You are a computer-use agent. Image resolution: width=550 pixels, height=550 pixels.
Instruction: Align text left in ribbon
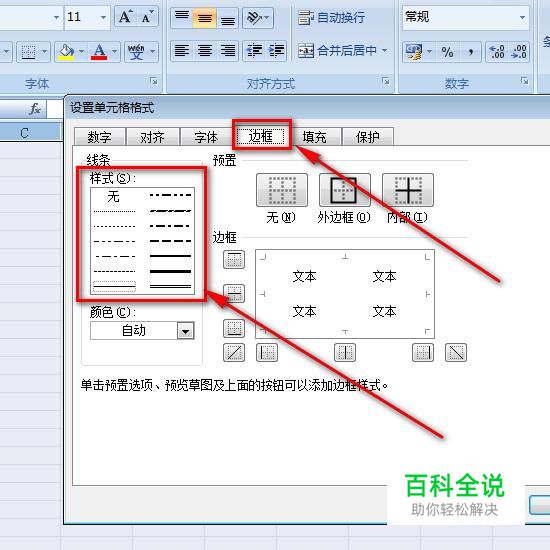[x=182, y=51]
